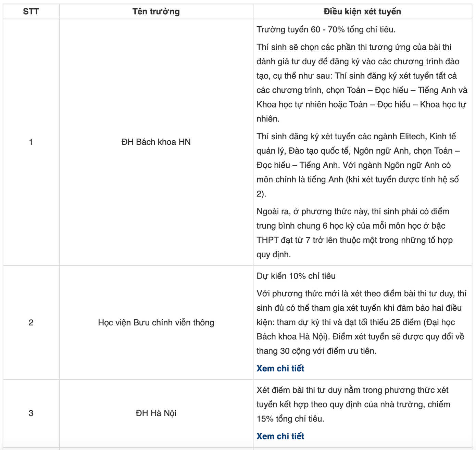This screenshot has width=476, height=450.
Task: Click row number 1 in the STT column
Action: click(31, 142)
